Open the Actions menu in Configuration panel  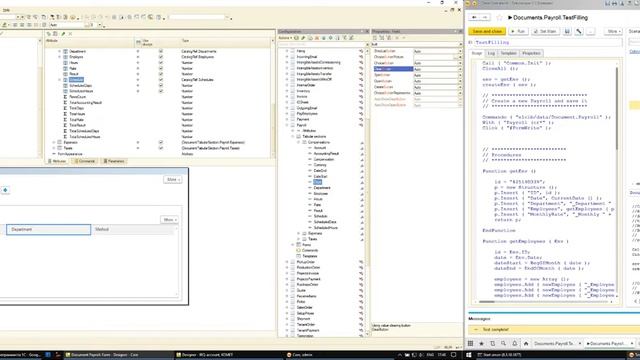point(285,38)
